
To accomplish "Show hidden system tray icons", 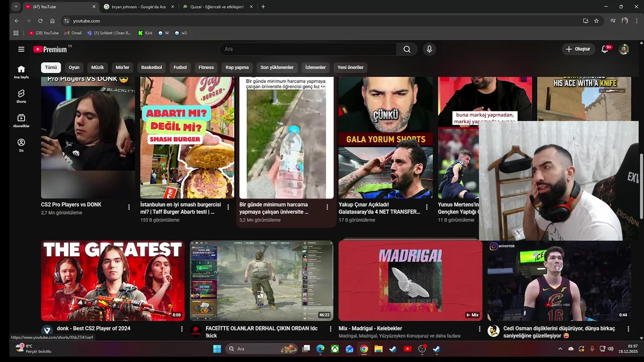I will tap(560, 349).
